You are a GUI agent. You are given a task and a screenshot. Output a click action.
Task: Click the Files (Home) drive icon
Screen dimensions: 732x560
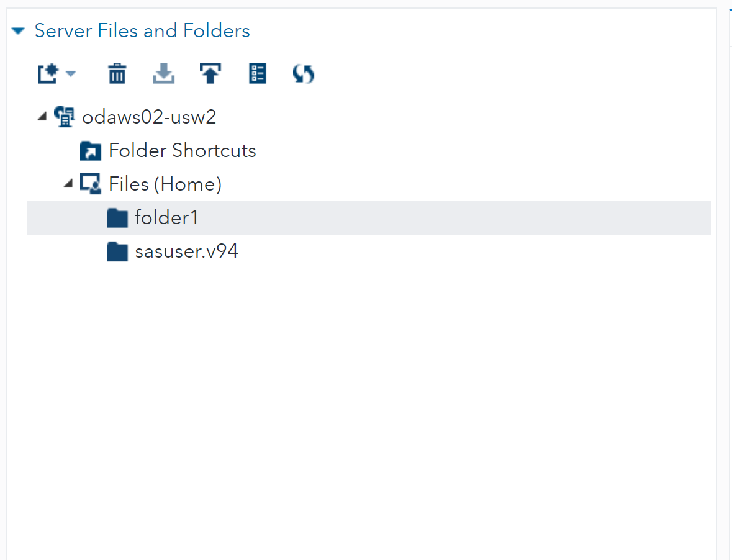91,184
